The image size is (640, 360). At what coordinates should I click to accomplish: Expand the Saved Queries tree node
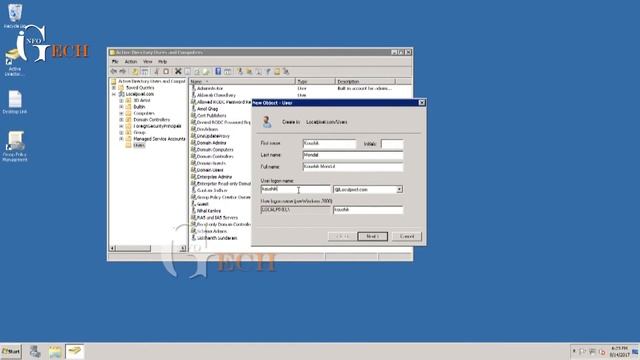tap(114, 88)
